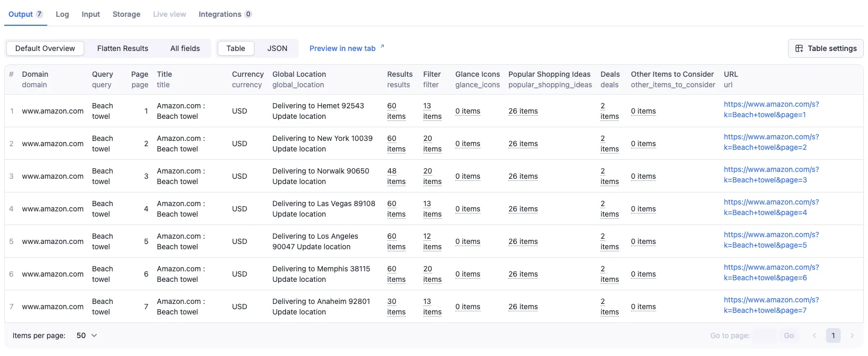Image resolution: width=868 pixels, height=356 pixels.
Task: Expand 12 items filter in Los Angeles row
Action: (x=432, y=241)
